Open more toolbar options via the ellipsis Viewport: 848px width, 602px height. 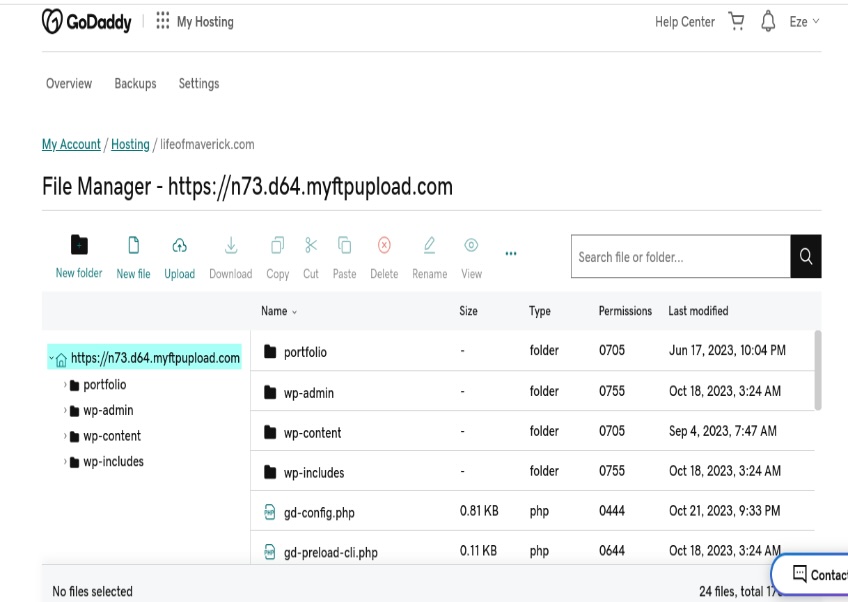click(x=511, y=253)
